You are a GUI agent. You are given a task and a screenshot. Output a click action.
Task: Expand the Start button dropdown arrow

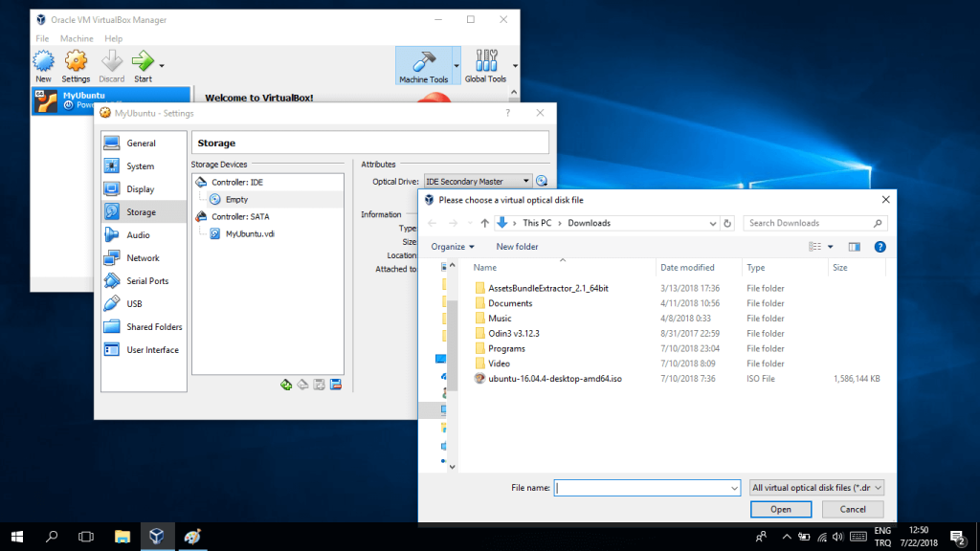coord(161,66)
